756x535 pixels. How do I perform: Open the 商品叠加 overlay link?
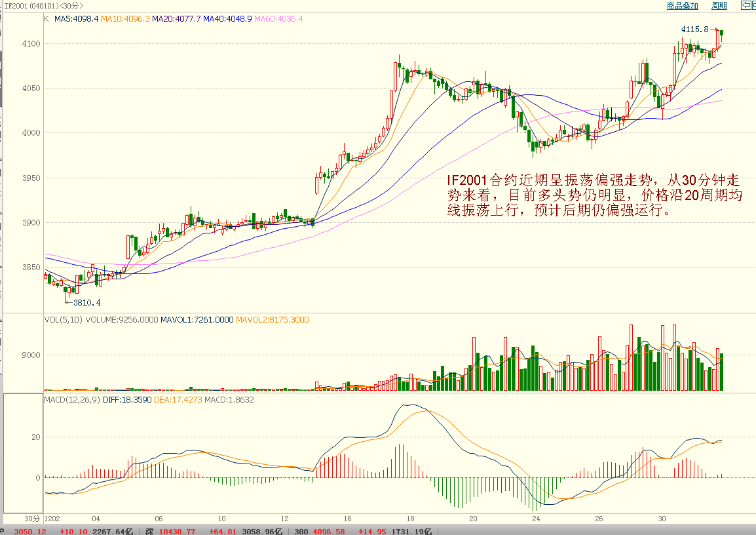click(x=682, y=6)
